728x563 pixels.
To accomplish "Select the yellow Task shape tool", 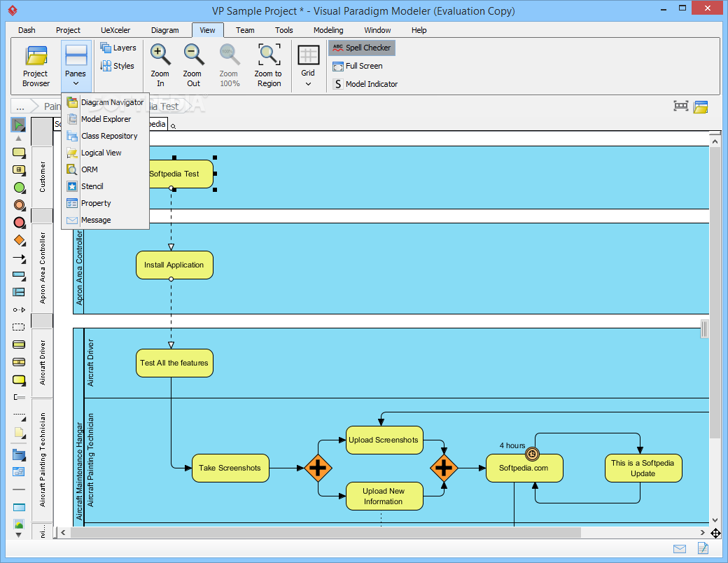I will (x=19, y=153).
